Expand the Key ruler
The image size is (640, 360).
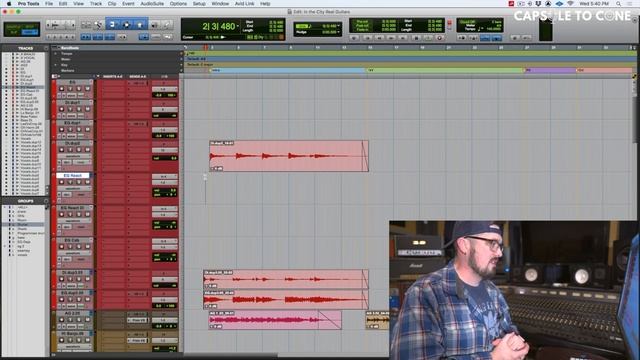[56, 65]
